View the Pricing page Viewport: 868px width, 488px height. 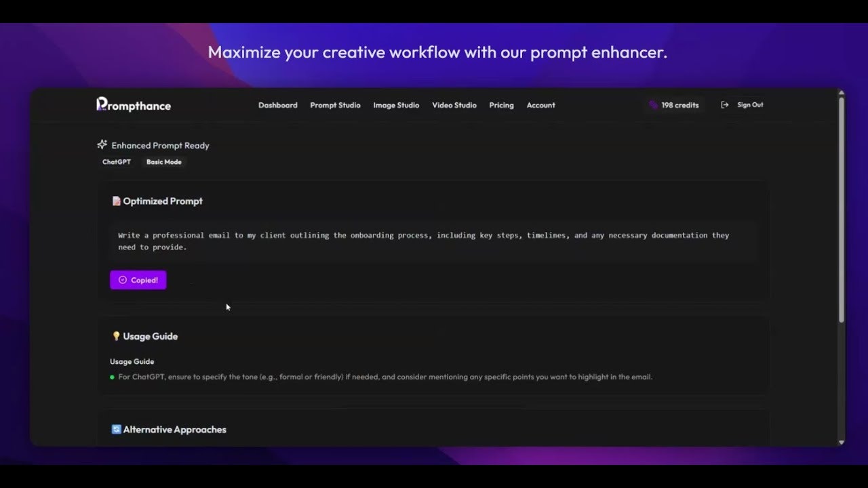tap(502, 105)
